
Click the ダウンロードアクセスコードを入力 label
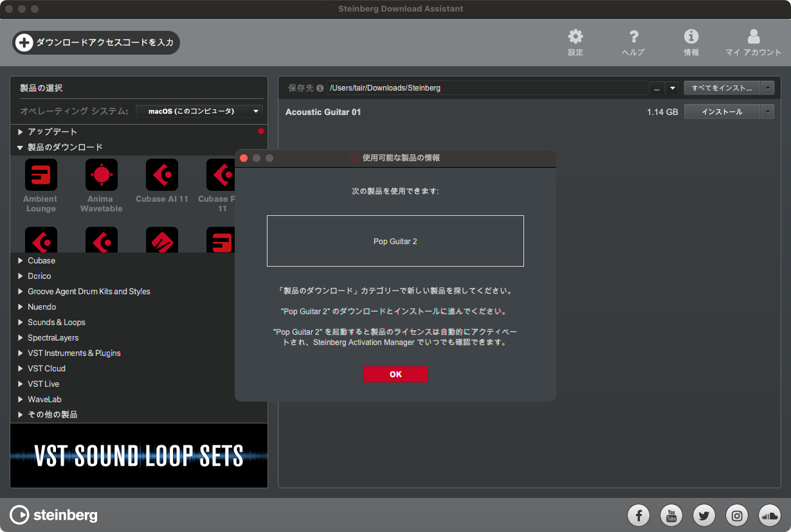[105, 42]
